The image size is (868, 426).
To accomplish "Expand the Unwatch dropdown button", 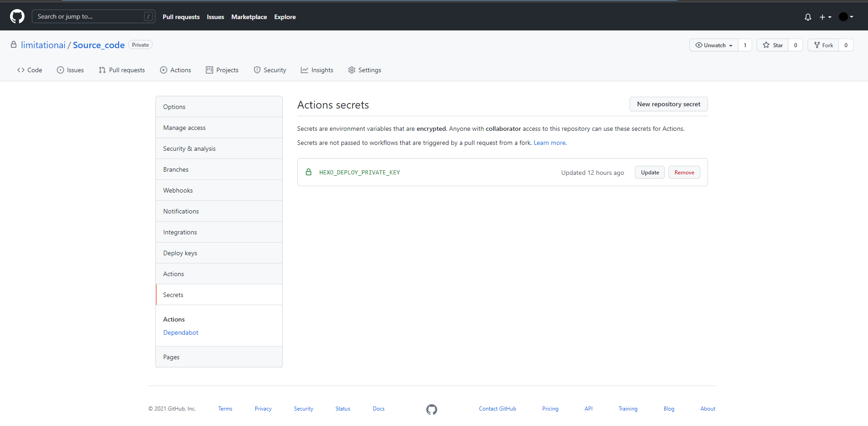I will [714, 45].
